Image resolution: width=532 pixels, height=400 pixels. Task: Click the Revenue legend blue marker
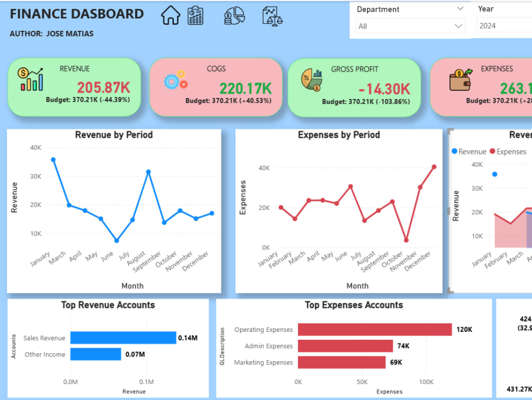coord(454,151)
